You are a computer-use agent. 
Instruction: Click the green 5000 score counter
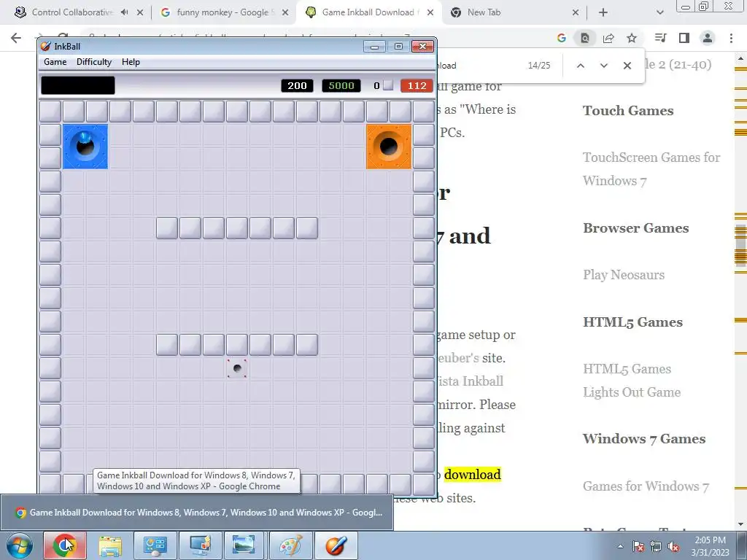(341, 86)
